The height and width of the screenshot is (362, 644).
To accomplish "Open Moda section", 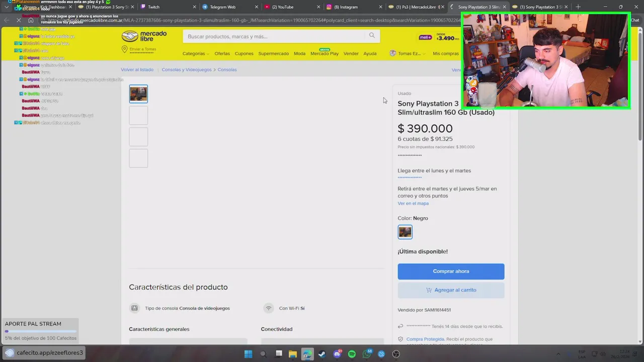I will click(x=299, y=53).
